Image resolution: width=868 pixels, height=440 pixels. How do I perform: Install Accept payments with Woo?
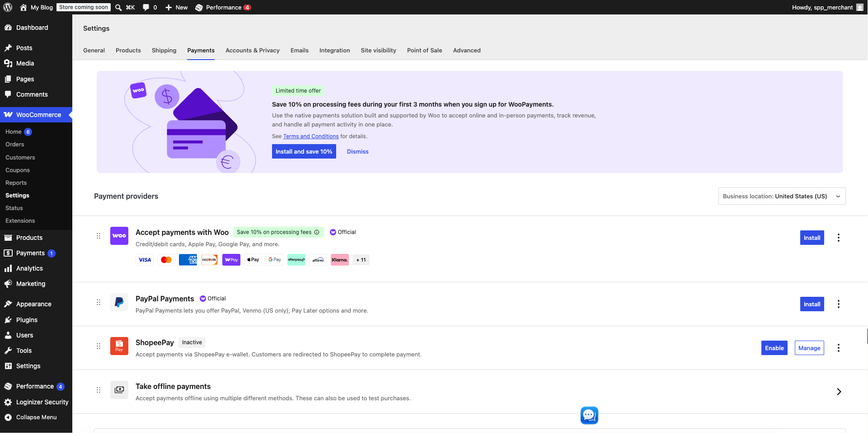point(812,238)
